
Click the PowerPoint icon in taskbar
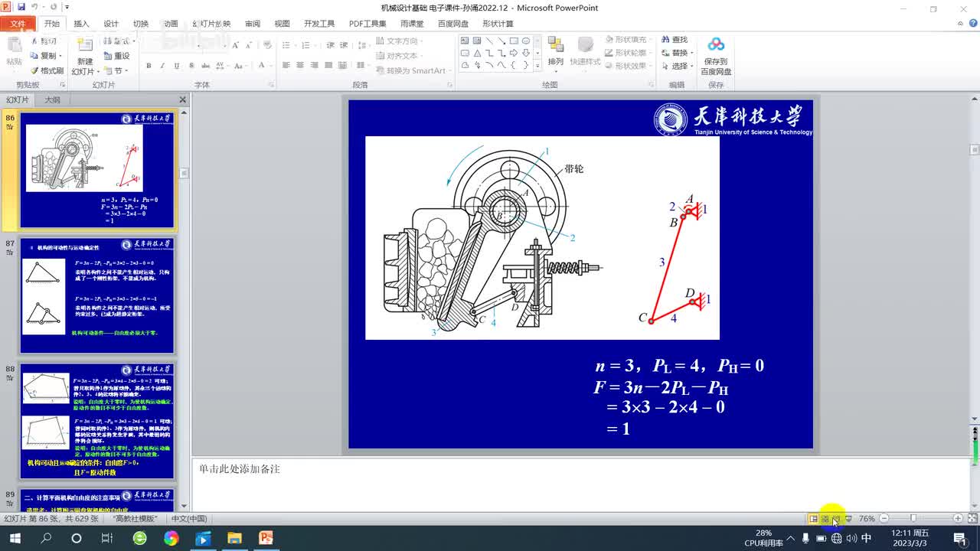266,538
